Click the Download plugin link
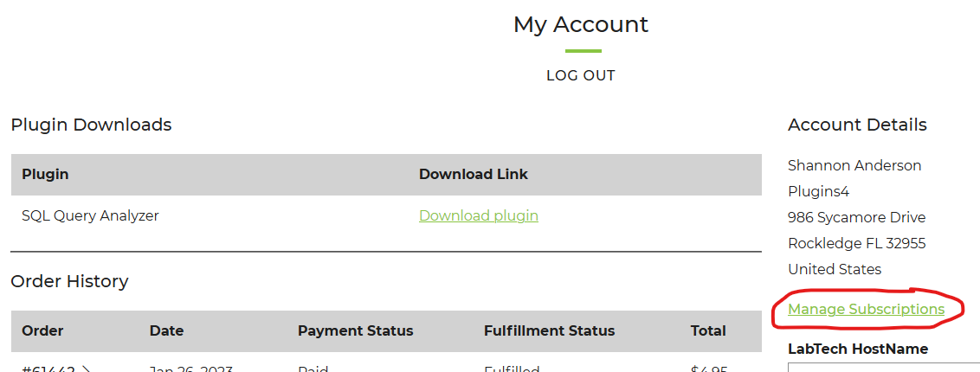The image size is (980, 372). [x=478, y=216]
